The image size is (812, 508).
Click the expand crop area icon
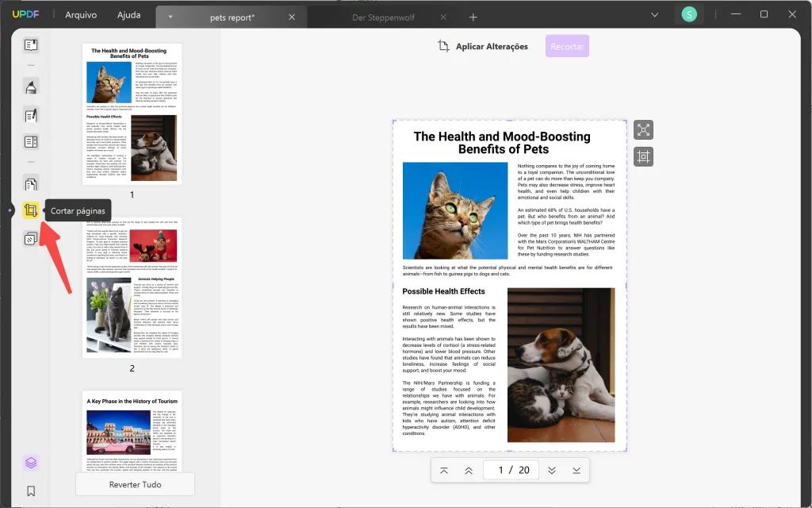click(x=643, y=129)
